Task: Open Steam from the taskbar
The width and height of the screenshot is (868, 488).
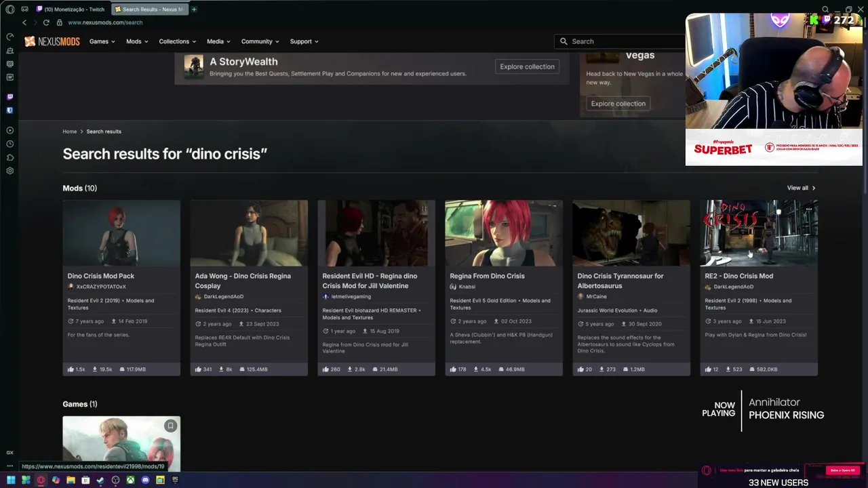Action: coord(100,480)
